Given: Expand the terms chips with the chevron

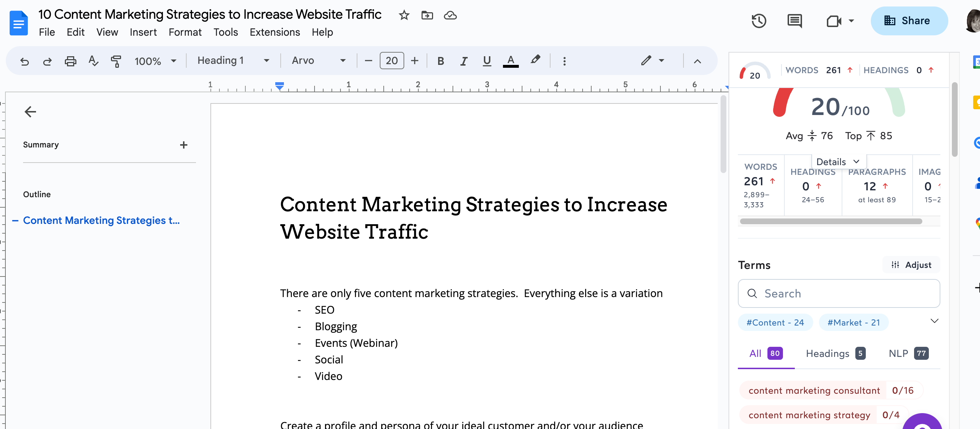Looking at the screenshot, I should (x=935, y=321).
